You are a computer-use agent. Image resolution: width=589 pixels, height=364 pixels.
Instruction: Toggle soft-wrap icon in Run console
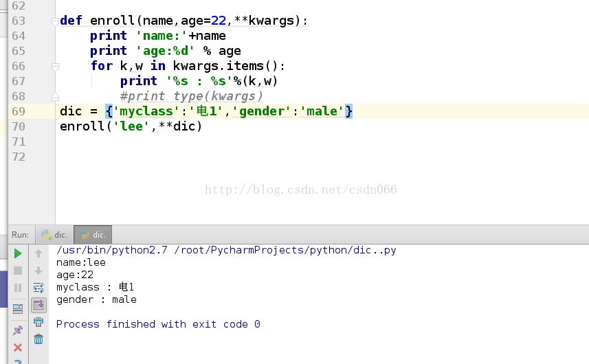(38, 288)
